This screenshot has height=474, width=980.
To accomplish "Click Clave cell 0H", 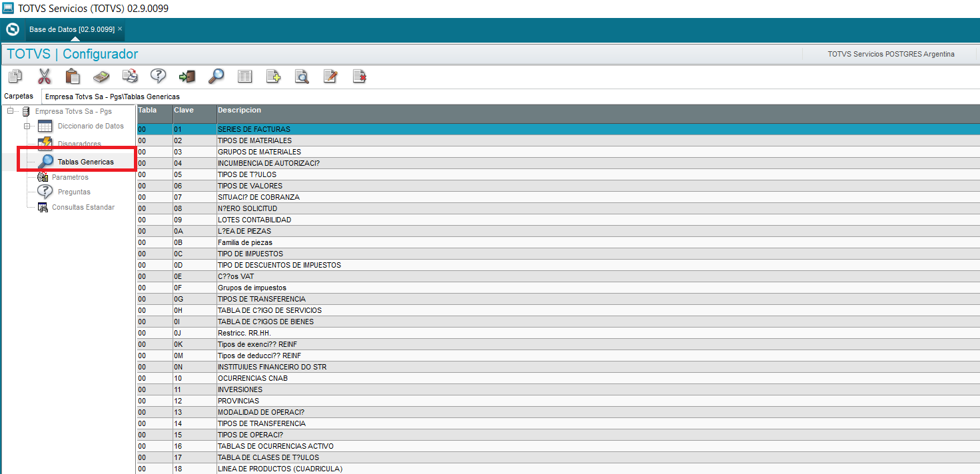I will pos(195,310).
